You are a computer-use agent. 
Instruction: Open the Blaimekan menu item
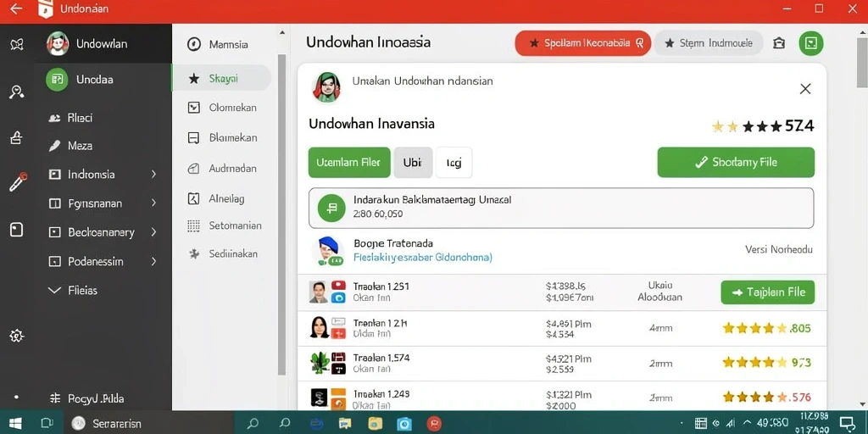223,138
